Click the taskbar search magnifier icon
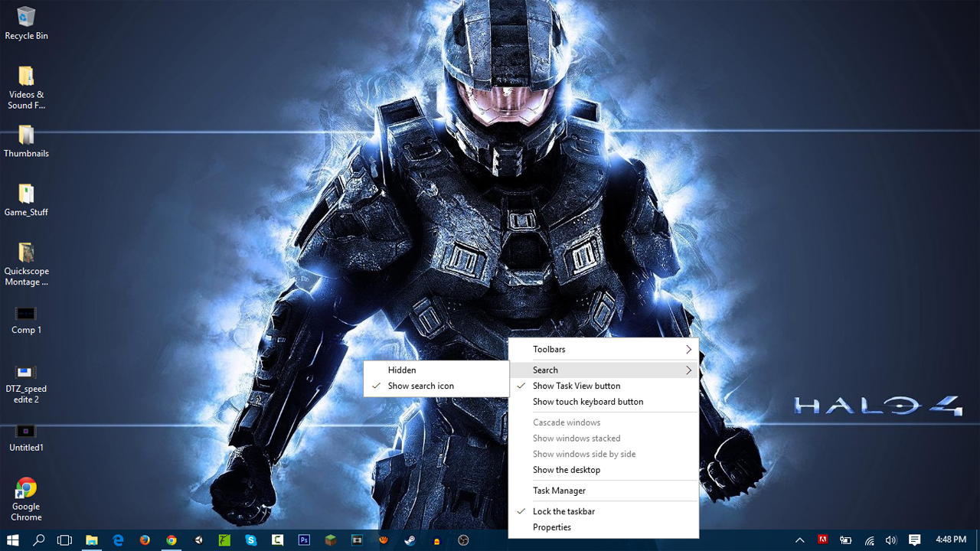Viewport: 980px width, 551px height. tap(39, 540)
